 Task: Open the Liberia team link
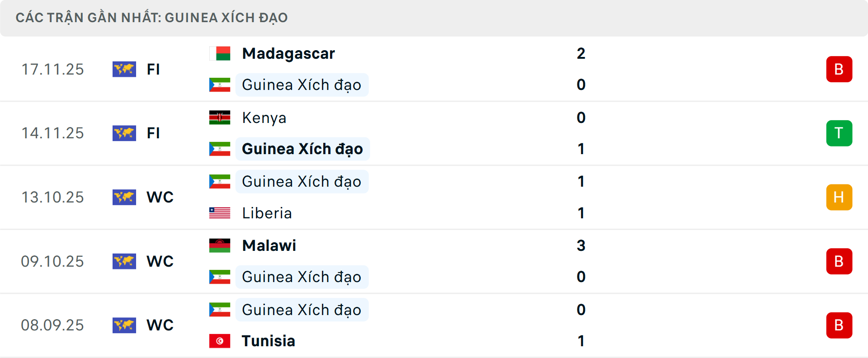click(x=267, y=213)
